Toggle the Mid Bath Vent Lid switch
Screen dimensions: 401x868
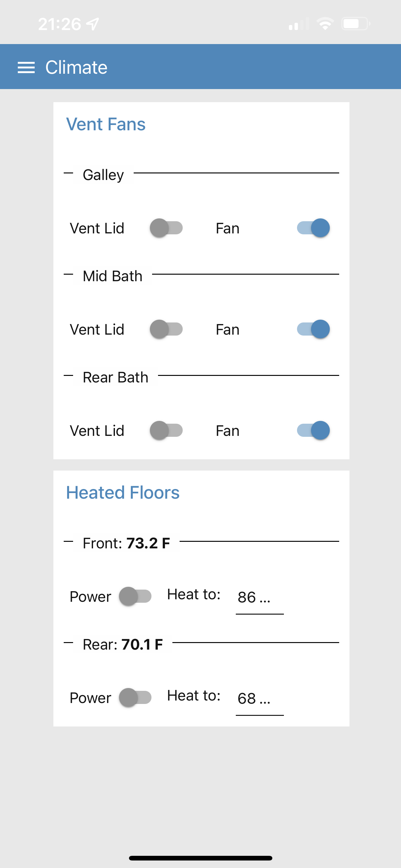[x=166, y=329]
